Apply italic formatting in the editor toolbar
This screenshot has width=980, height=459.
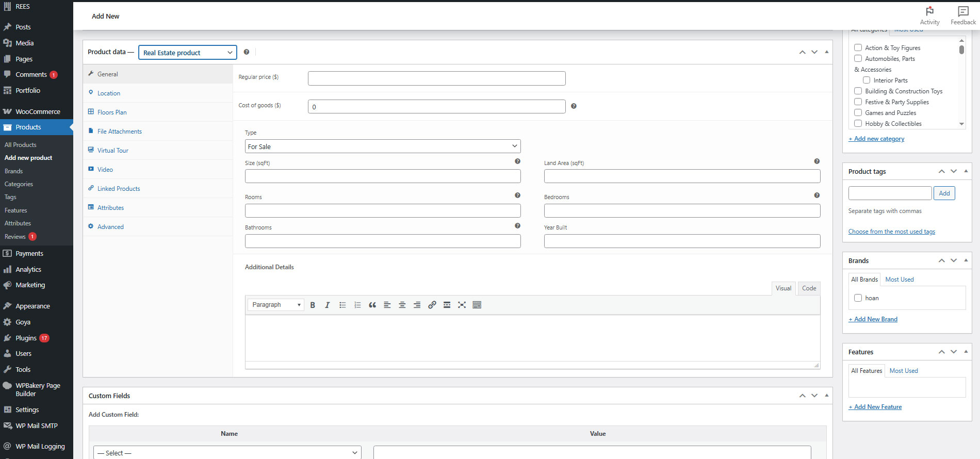click(x=327, y=305)
